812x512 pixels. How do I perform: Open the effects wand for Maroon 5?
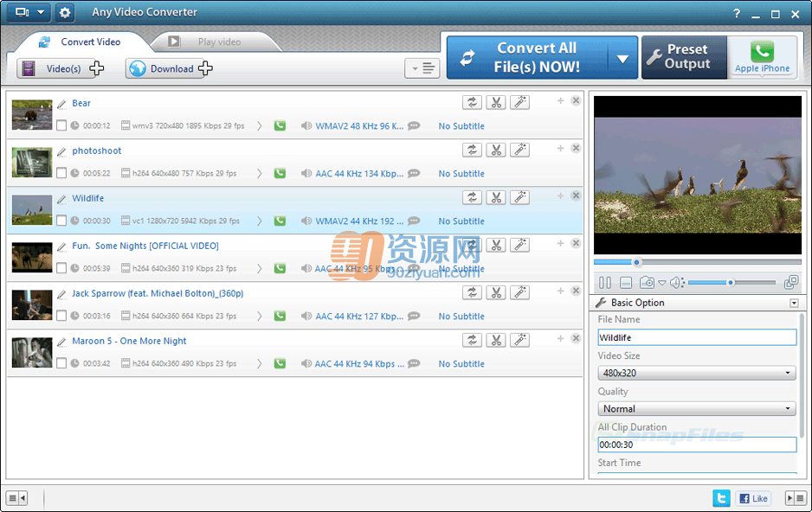click(520, 340)
